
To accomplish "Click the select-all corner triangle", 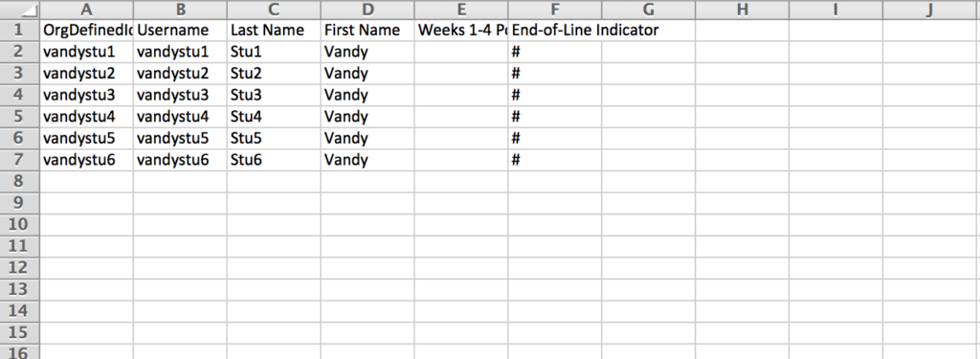I will (20, 10).
